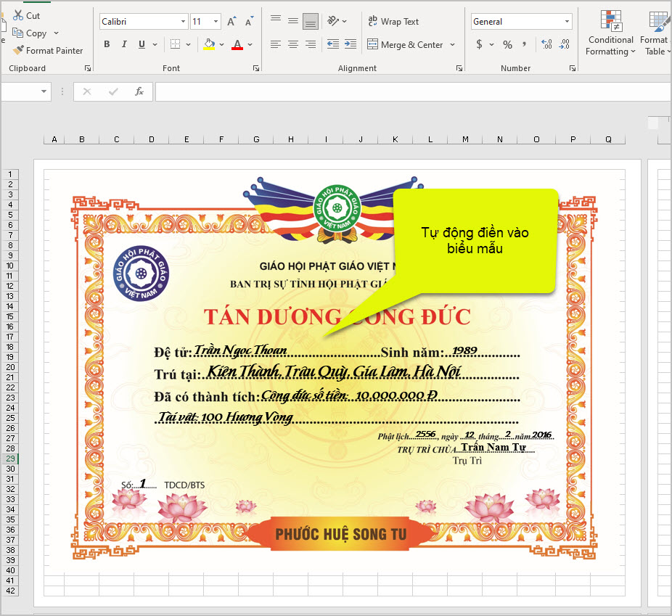Click the Insert Function fx icon
This screenshot has height=616, width=672.
click(139, 91)
